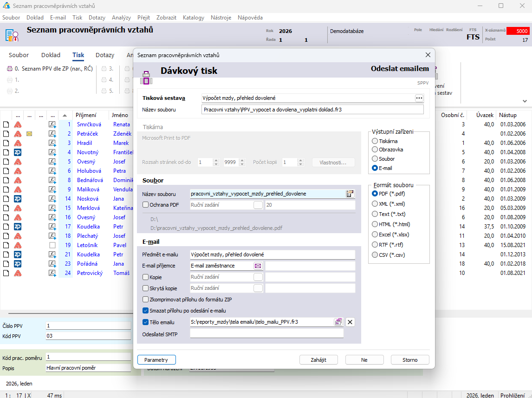This screenshot has width=532, height=398.
Task: Click the file name browse icon
Action: coord(350,194)
